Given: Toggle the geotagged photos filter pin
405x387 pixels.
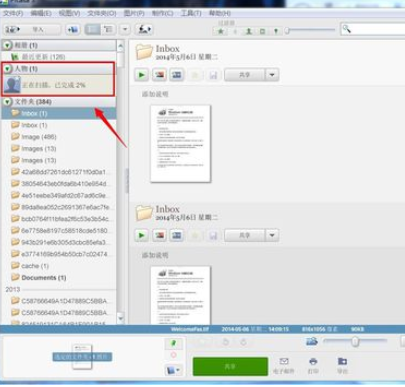Looking at the screenshot, I should tap(276, 31).
